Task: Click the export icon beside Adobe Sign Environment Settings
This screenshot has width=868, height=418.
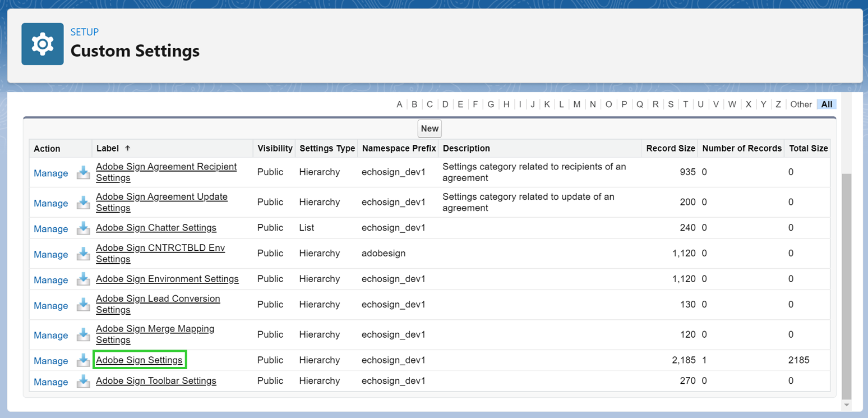Action: 83,280
